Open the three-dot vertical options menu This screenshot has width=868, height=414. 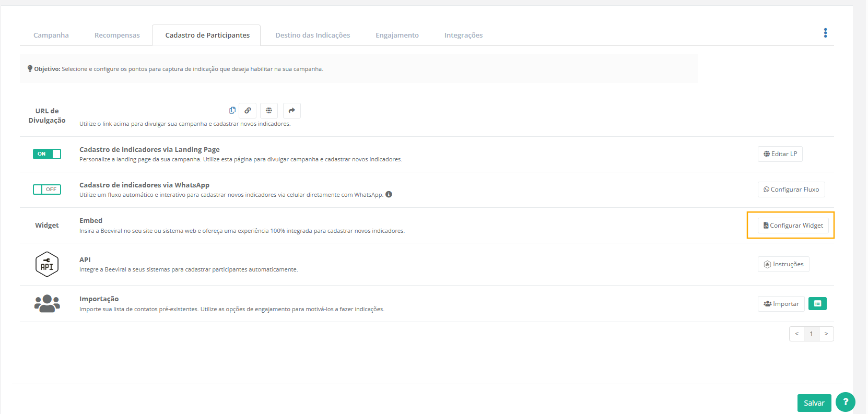click(825, 33)
